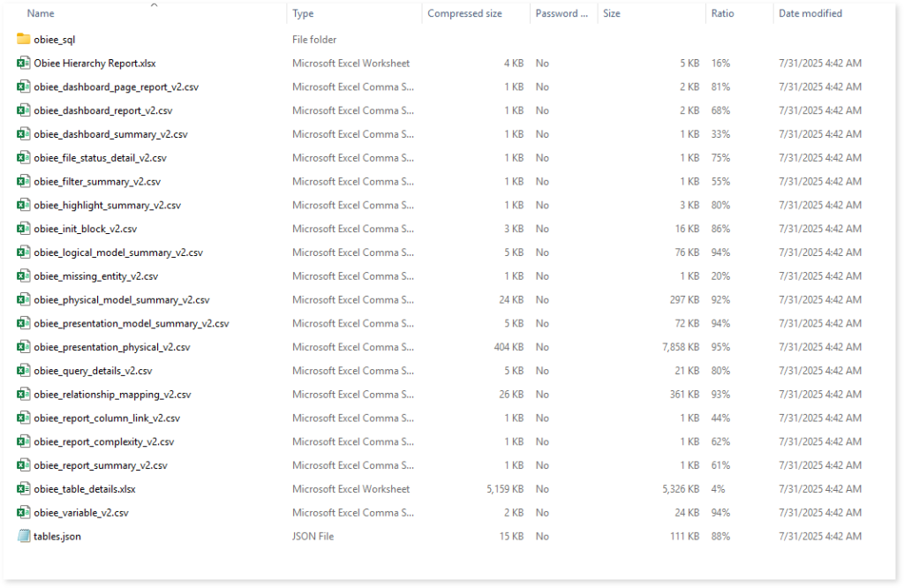
Task: Click the JSON File type cell
Action: (313, 536)
